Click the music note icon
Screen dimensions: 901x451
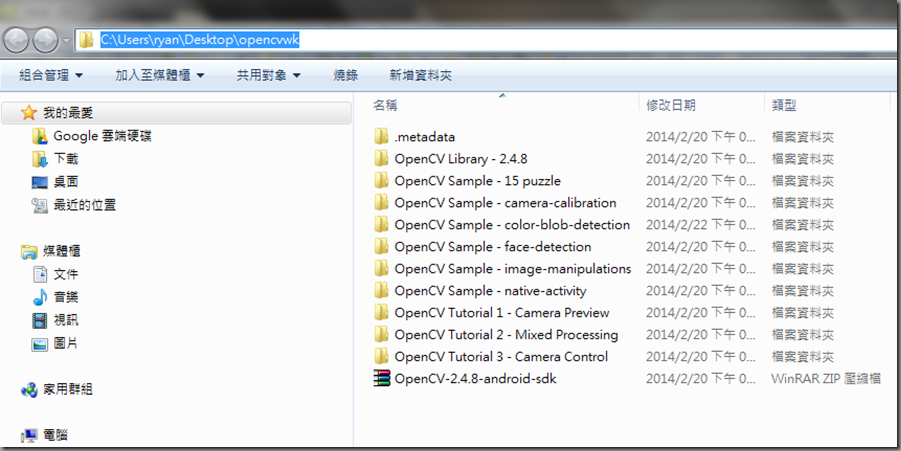click(x=40, y=298)
